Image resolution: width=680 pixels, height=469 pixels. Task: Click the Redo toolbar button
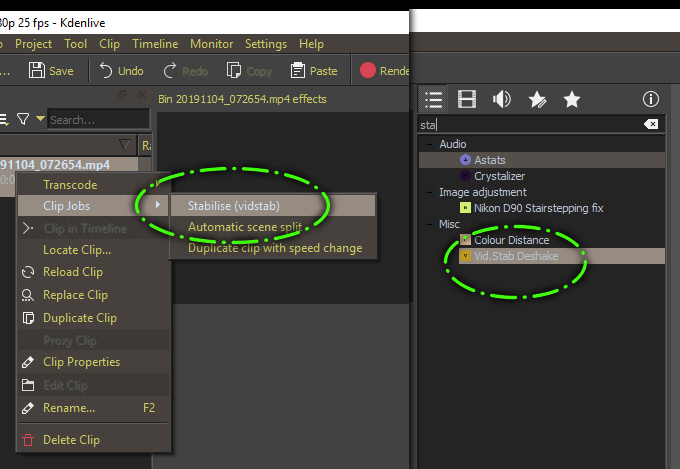tap(185, 71)
